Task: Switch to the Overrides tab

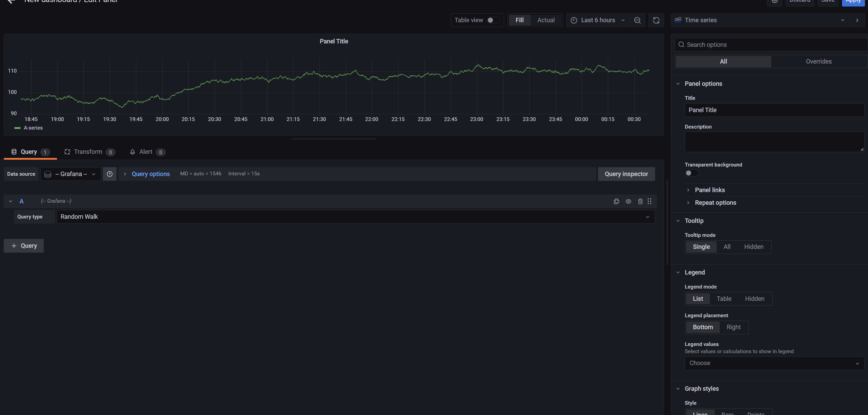Action: tap(818, 62)
